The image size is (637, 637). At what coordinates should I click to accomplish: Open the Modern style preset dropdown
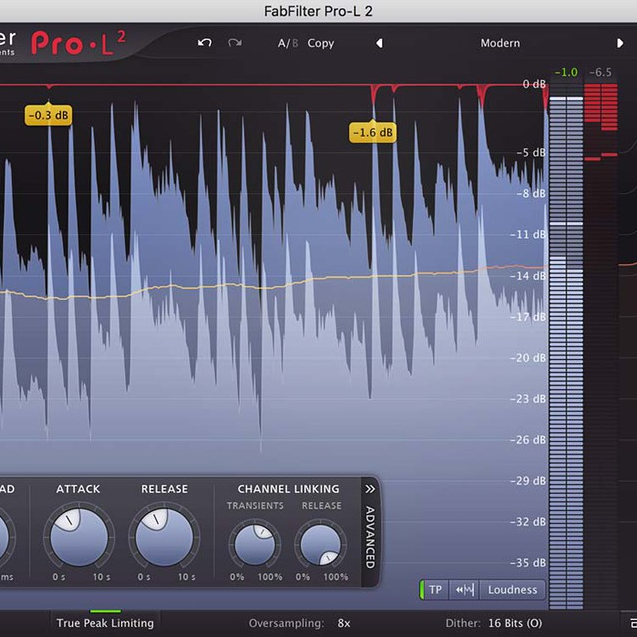[499, 43]
